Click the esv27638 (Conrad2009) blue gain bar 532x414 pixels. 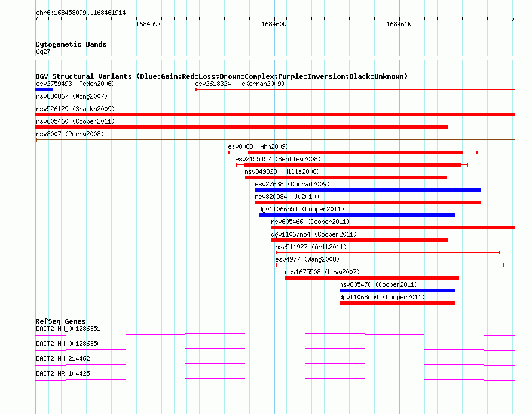tap(368, 190)
